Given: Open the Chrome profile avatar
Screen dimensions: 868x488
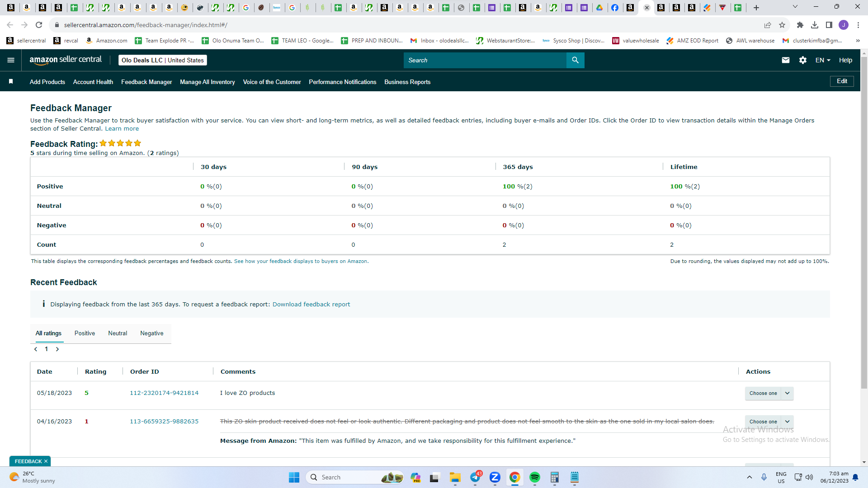Looking at the screenshot, I should (x=844, y=25).
